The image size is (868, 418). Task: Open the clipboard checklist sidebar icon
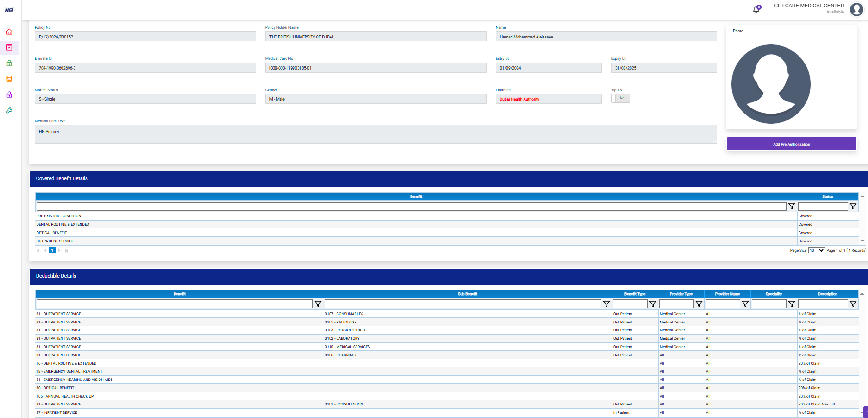pos(9,47)
